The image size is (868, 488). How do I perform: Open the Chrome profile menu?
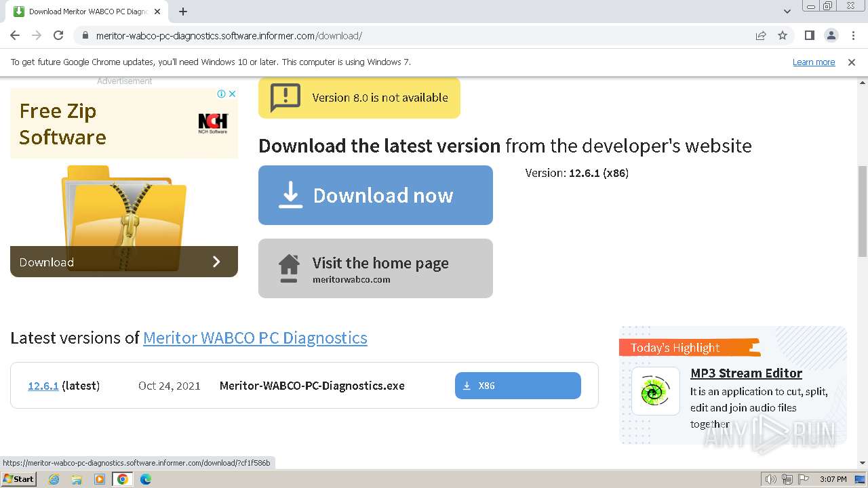[x=831, y=35]
